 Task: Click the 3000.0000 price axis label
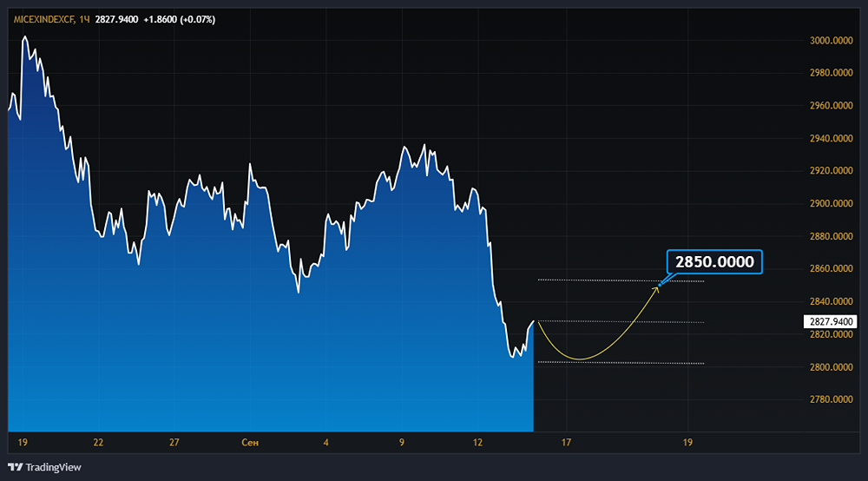point(832,41)
